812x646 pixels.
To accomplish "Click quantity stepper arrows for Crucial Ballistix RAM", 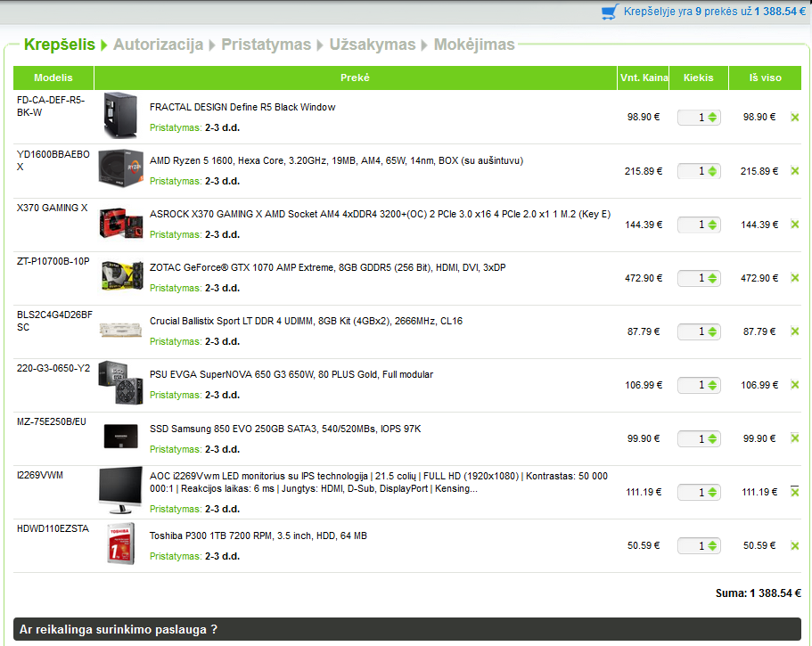I will click(712, 331).
